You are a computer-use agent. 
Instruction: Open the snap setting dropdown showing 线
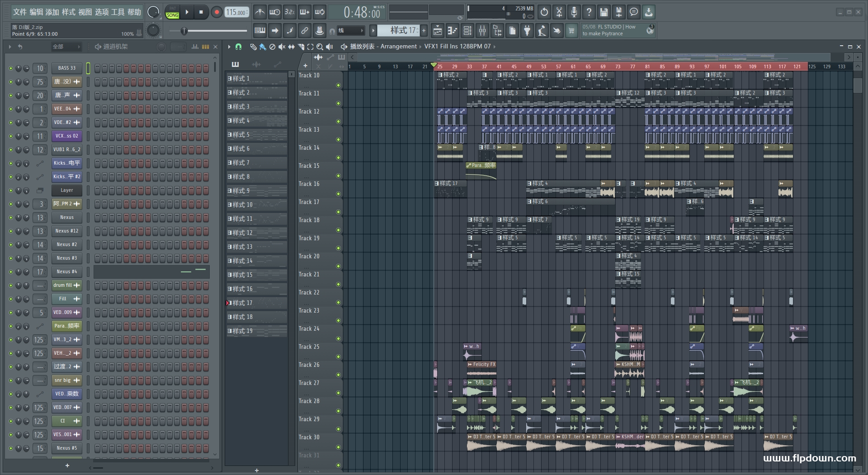click(351, 31)
